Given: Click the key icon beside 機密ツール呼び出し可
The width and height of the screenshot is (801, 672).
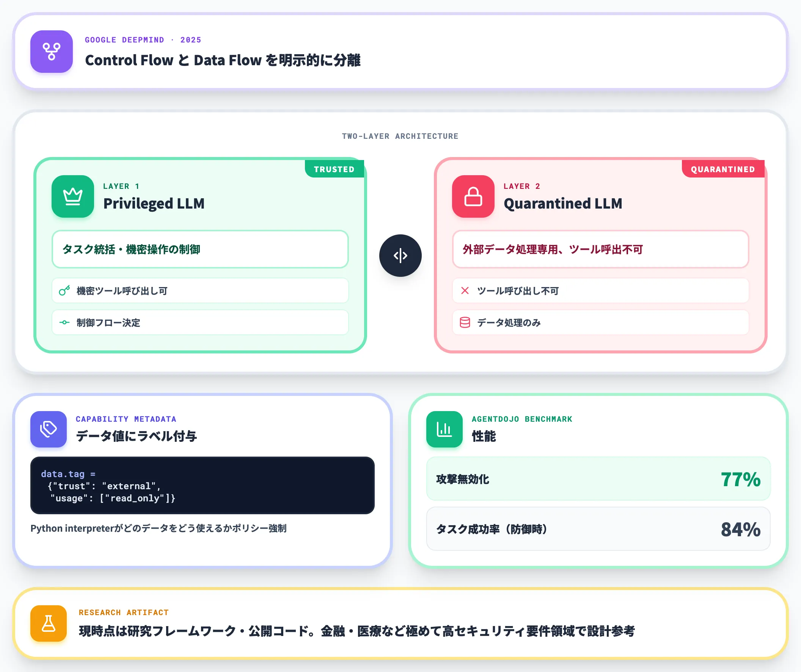Looking at the screenshot, I should pos(64,290).
